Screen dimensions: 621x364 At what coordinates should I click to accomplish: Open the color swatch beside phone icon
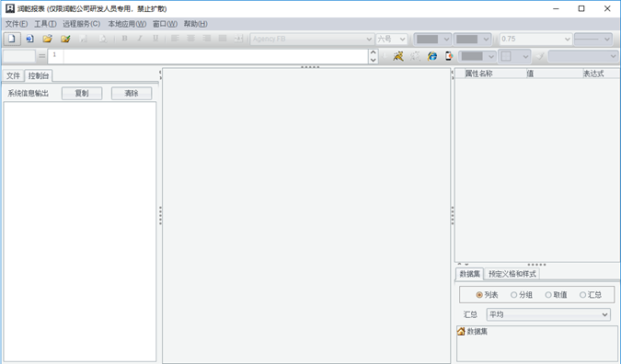tap(477, 56)
